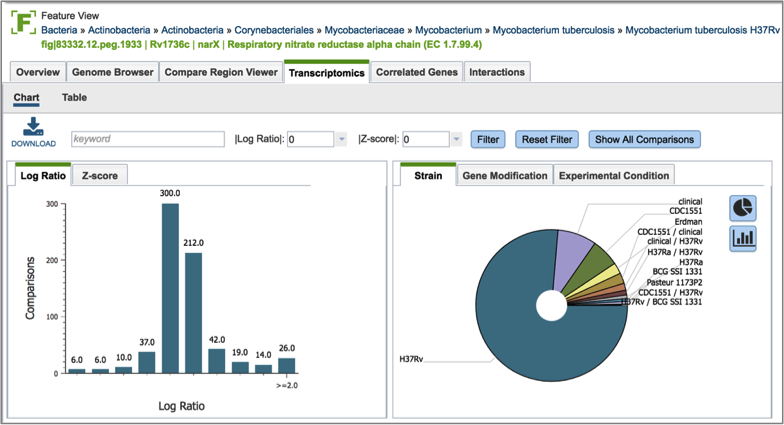Viewport: 784px width, 425px height.
Task: Follow the Mycobacteriaceae breadcrumb link
Action: [x=364, y=30]
